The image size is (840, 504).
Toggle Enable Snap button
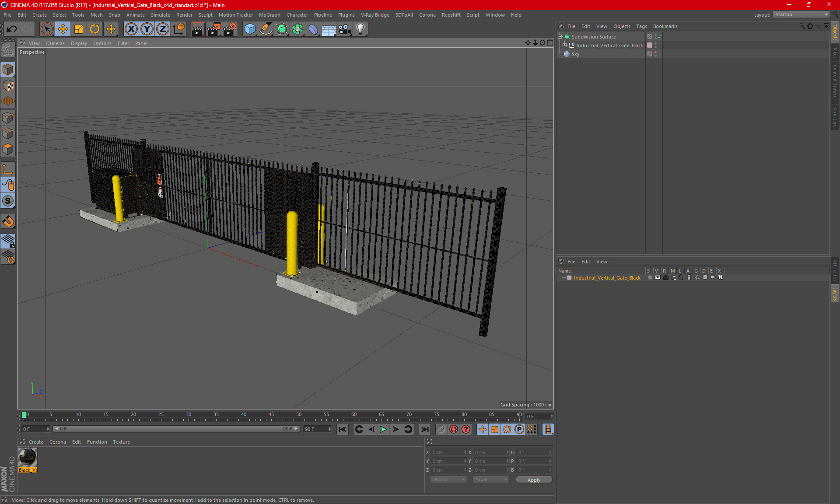coord(8,201)
